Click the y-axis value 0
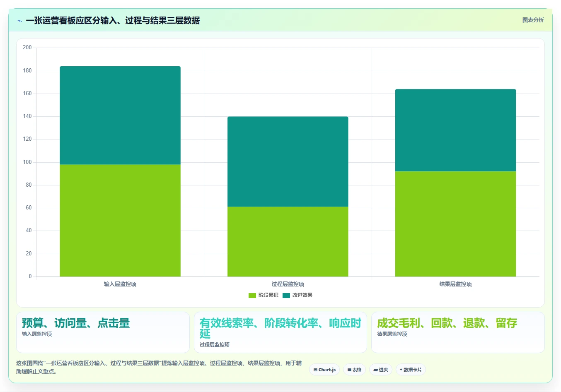561x392 pixels. [30, 277]
